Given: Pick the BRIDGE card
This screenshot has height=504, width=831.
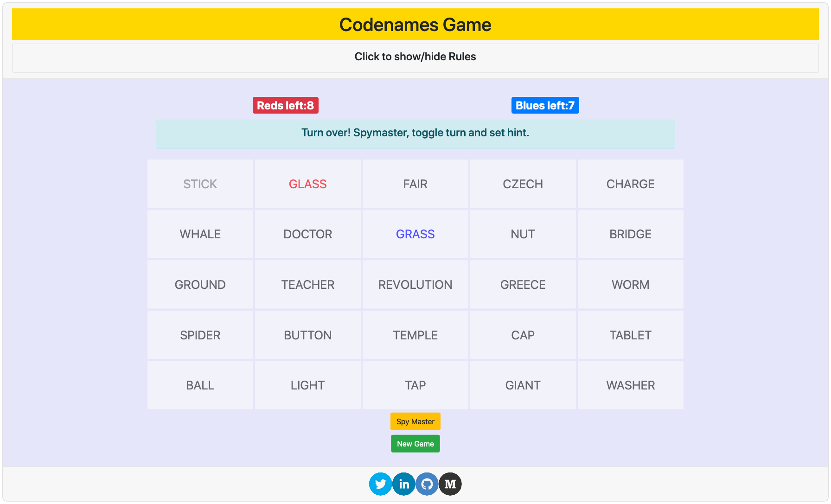Looking at the screenshot, I should pyautogui.click(x=631, y=234).
